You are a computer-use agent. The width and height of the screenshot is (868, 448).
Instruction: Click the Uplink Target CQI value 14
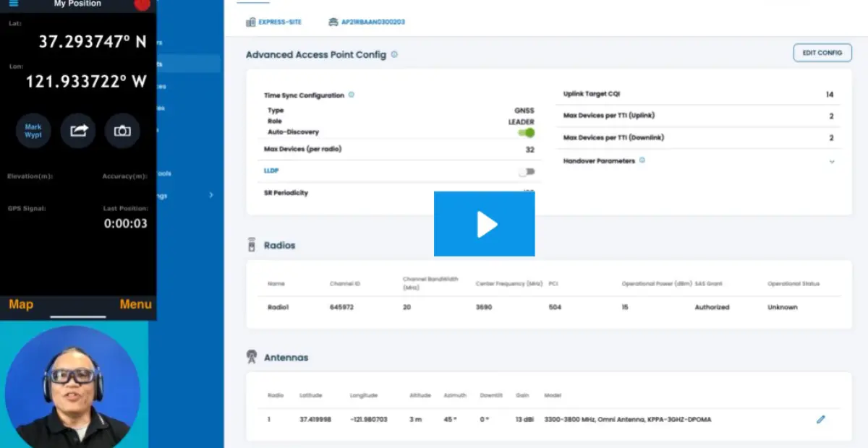pyautogui.click(x=830, y=95)
